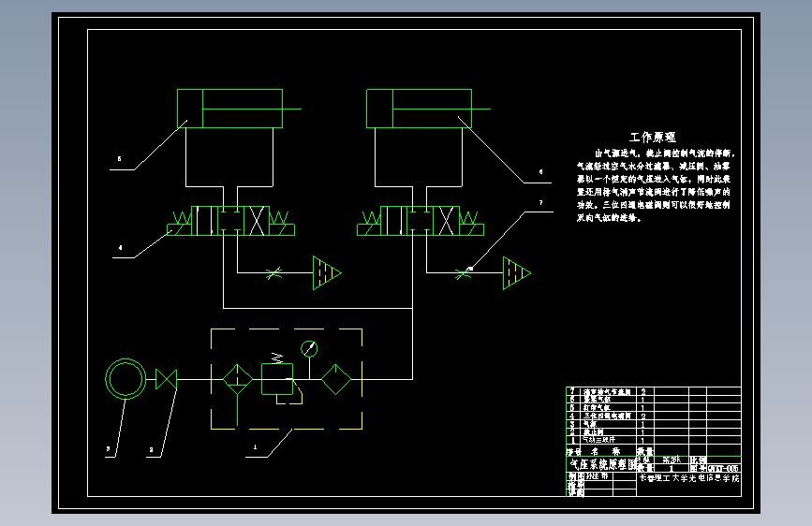The height and width of the screenshot is (526, 812).
Task: Click the working principle paragraph text
Action: pyautogui.click(x=655, y=185)
